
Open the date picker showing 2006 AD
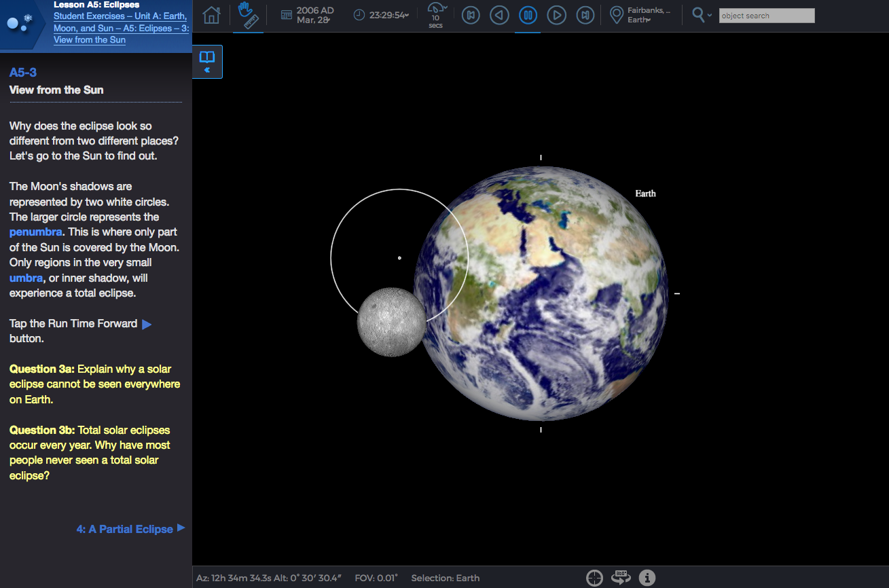click(x=307, y=15)
